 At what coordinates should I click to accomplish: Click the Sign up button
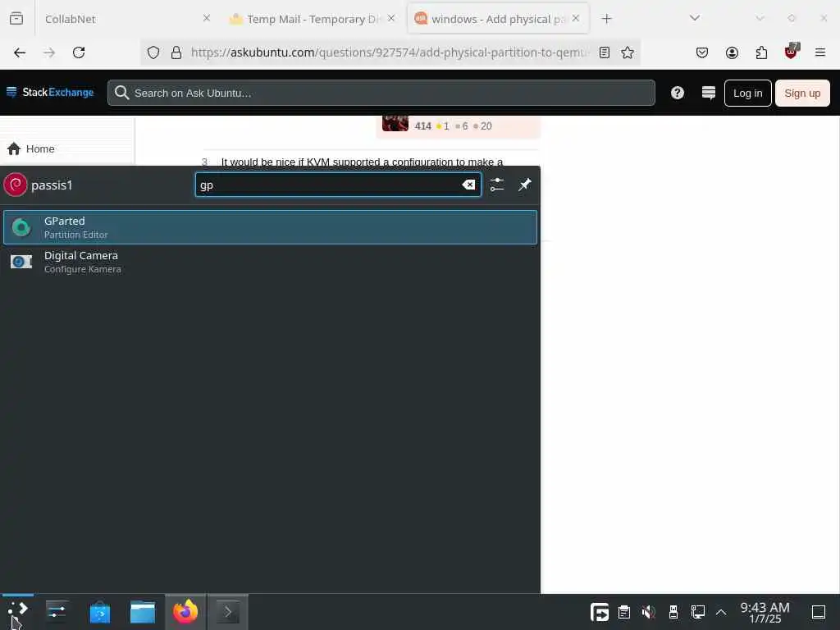(802, 94)
